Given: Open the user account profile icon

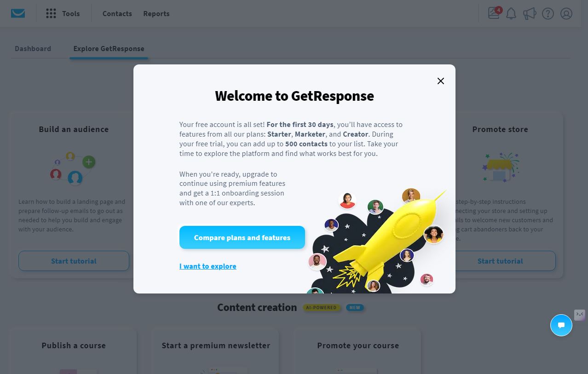Looking at the screenshot, I should (x=566, y=13).
